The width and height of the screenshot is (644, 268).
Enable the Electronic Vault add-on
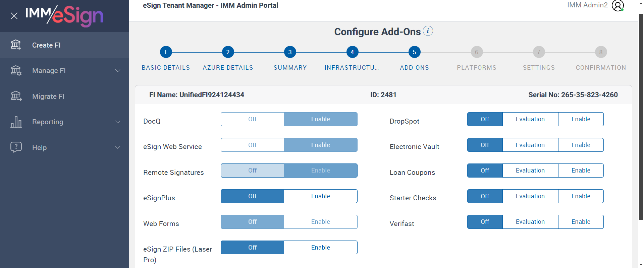tap(581, 145)
